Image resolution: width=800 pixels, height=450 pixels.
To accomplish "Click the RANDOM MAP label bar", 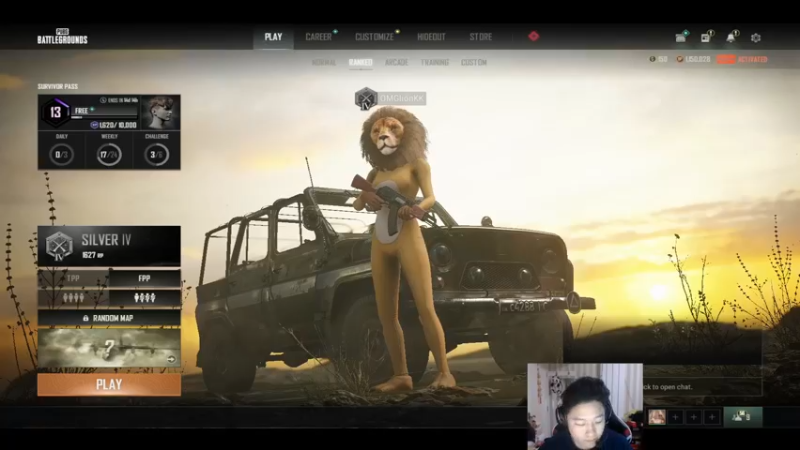I will point(109,318).
